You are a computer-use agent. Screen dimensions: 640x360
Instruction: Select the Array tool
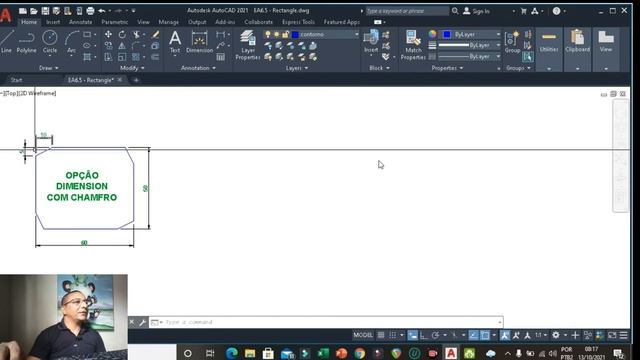coord(136,57)
